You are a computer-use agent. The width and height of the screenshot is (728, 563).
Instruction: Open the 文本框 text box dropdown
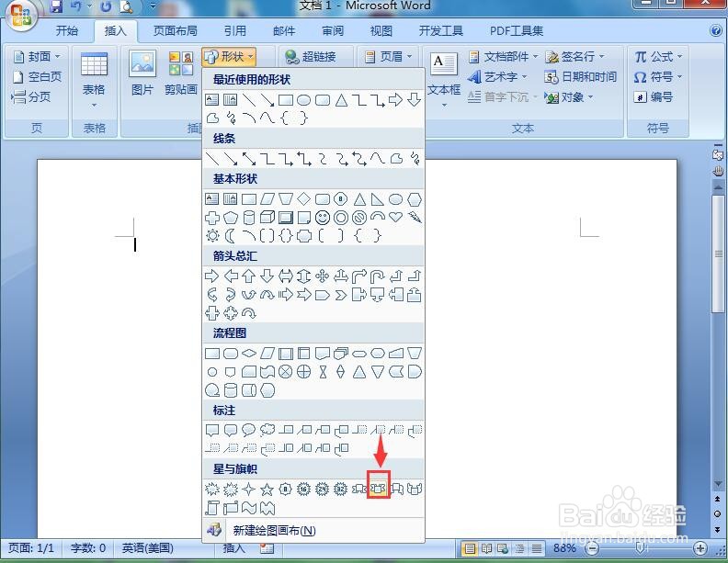[444, 80]
